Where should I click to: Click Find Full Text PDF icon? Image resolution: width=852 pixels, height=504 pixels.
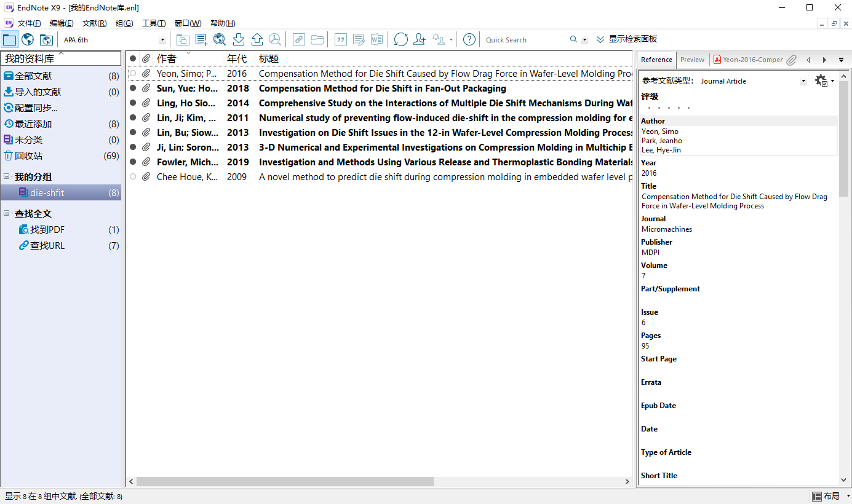click(275, 40)
